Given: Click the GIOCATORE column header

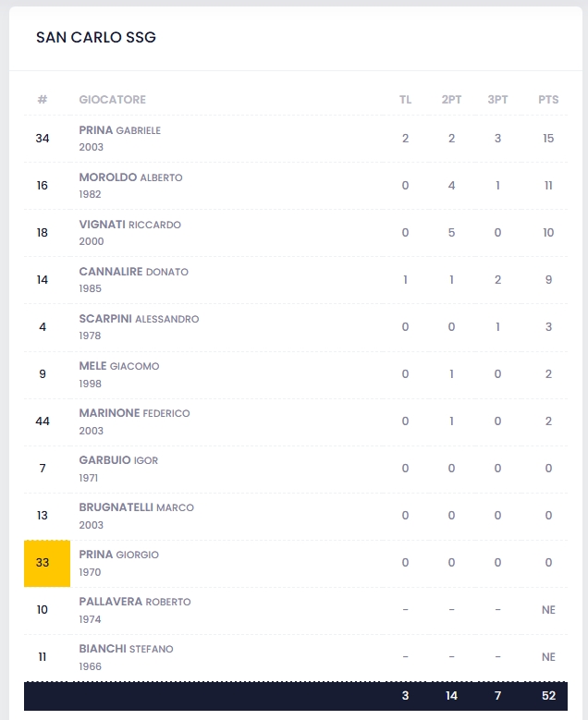Looking at the screenshot, I should 112,100.
